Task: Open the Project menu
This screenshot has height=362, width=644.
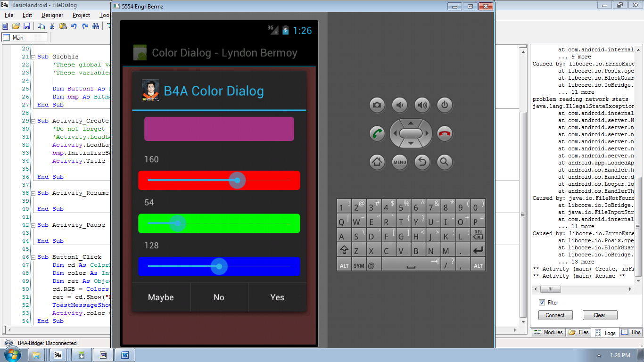Action: tap(81, 15)
